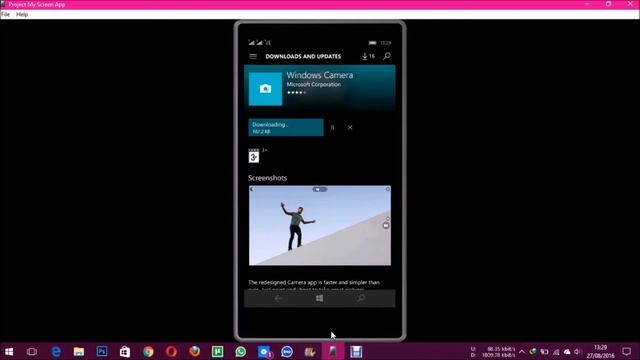Open the Windows Camera app tile
640x360 pixels.
point(265,89)
